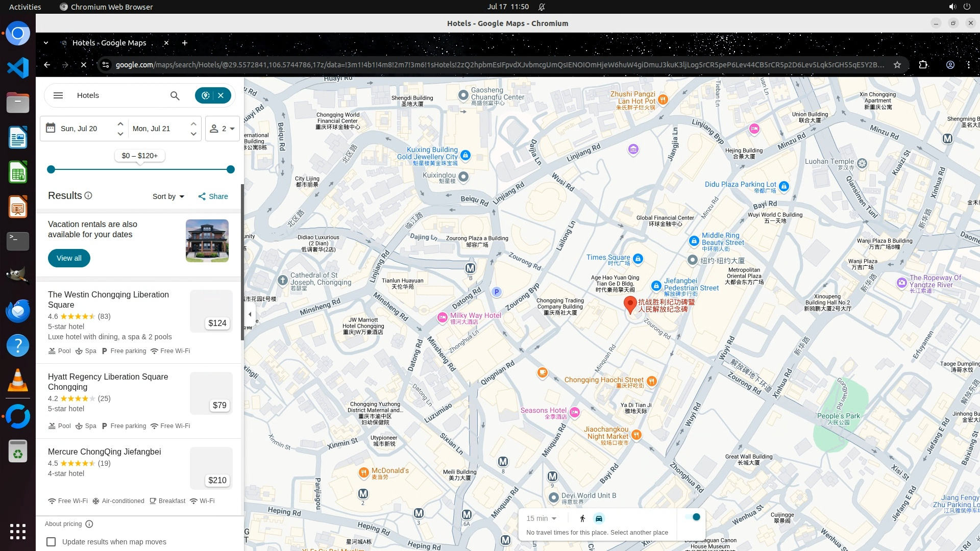The height and width of the screenshot is (551, 980).
Task: Open the Sort by dropdown
Action: pyautogui.click(x=168, y=196)
